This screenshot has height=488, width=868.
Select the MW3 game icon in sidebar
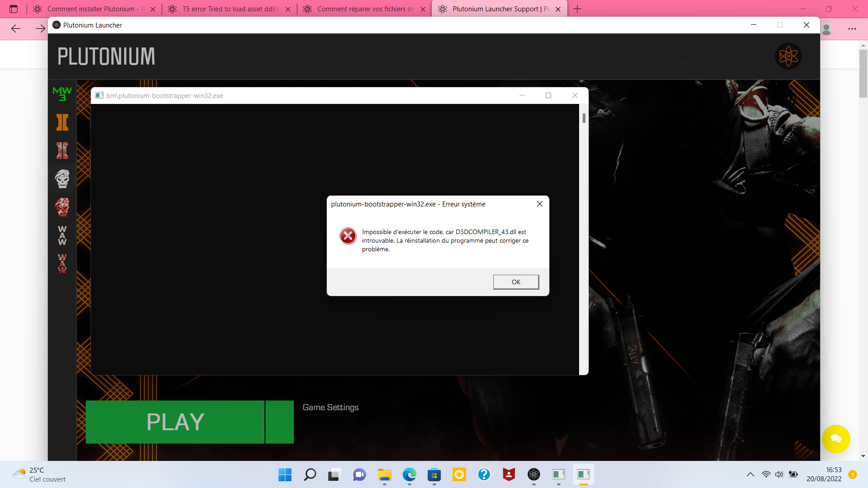coord(62,94)
